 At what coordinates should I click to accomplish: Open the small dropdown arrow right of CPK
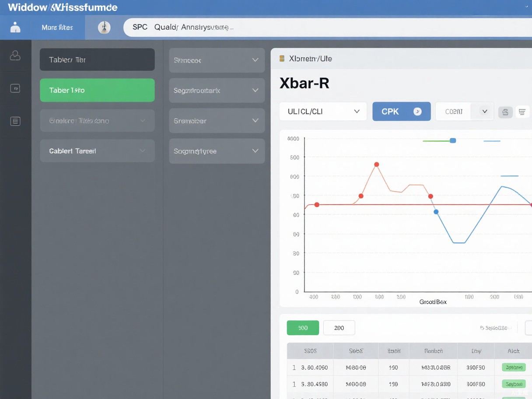pos(484,112)
